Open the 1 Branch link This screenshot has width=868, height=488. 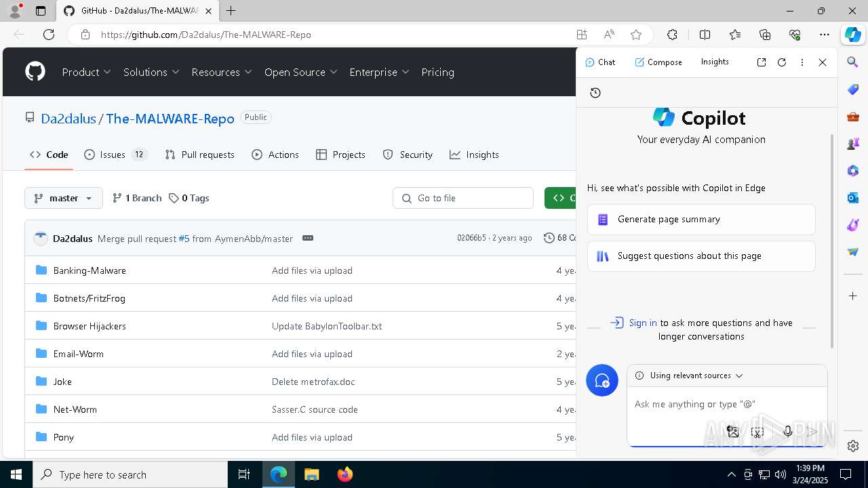click(137, 198)
